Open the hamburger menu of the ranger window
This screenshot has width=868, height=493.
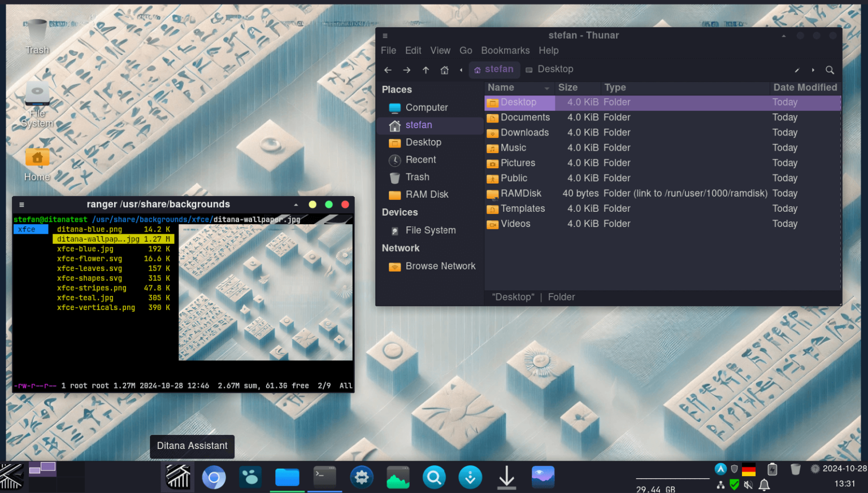(21, 204)
